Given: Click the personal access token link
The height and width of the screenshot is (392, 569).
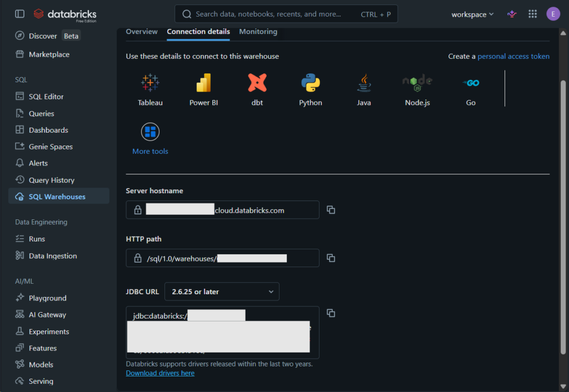Looking at the screenshot, I should 513,56.
